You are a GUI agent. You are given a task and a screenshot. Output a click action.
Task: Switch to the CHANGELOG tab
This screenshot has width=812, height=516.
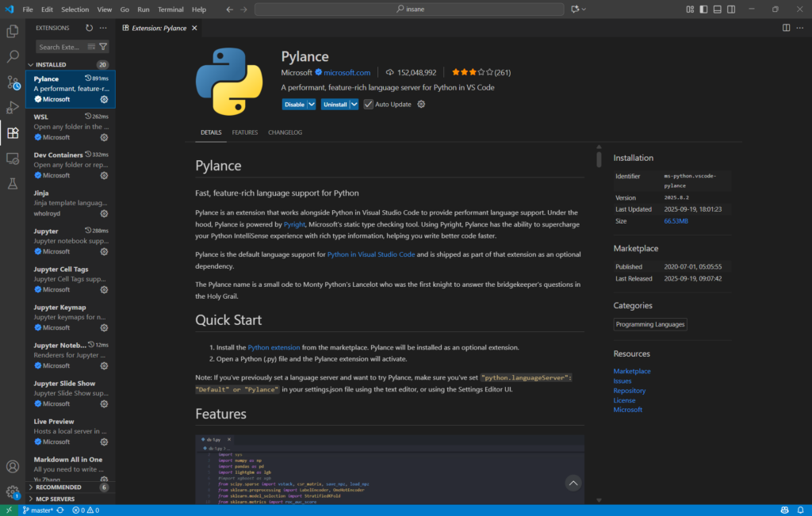tap(285, 132)
